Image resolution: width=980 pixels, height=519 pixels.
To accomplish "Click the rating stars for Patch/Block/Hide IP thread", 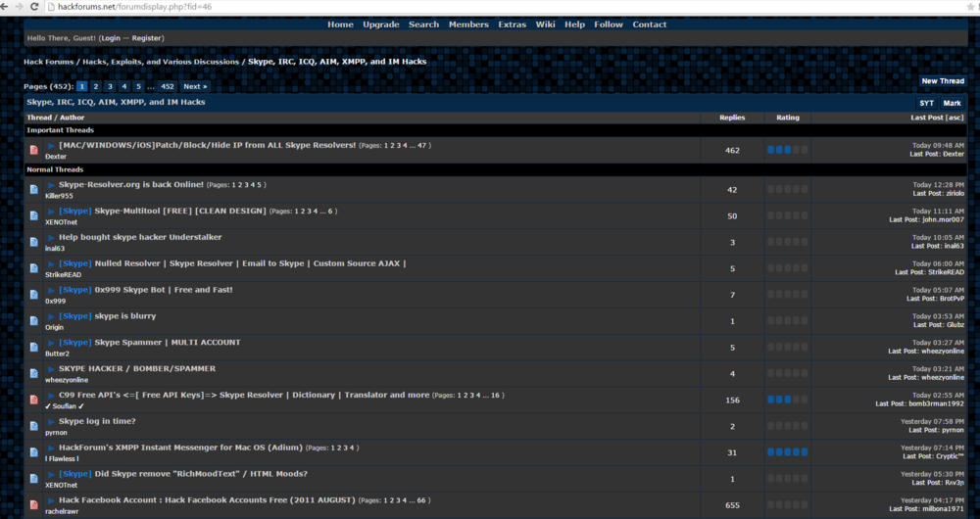I will point(788,150).
